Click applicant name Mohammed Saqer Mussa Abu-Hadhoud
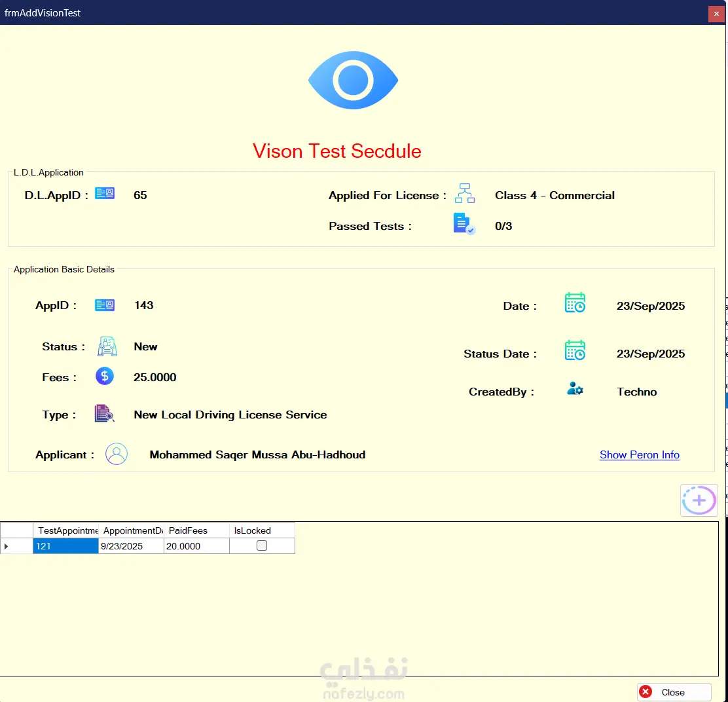The width and height of the screenshot is (728, 702). click(x=257, y=454)
